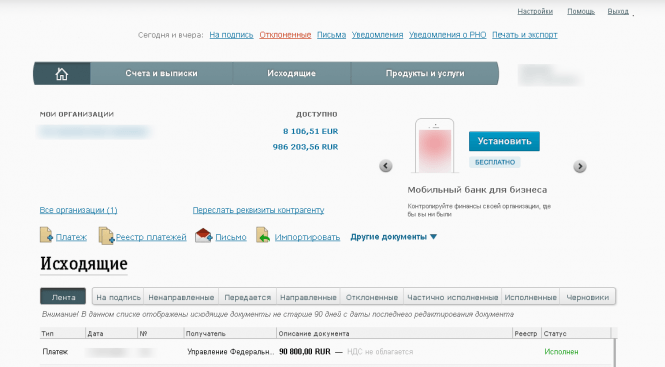Switch to the На подпись tab
This screenshot has height=367, width=665.
click(x=118, y=297)
